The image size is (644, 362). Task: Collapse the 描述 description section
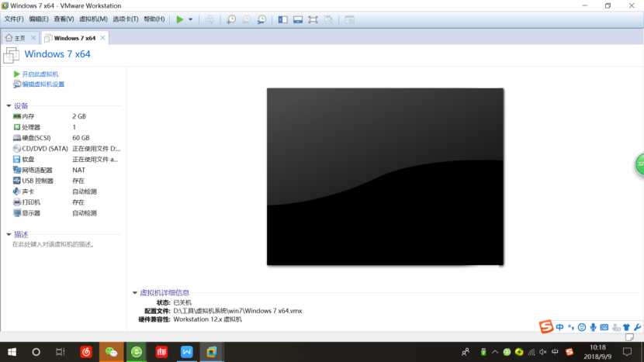click(9, 234)
